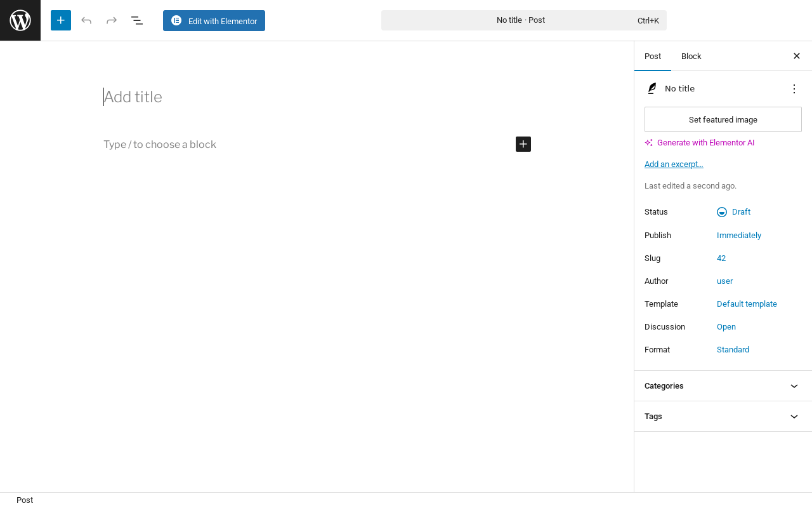Click the Undo arrow icon
Viewport: 812px width, 508px height.
[86, 20]
